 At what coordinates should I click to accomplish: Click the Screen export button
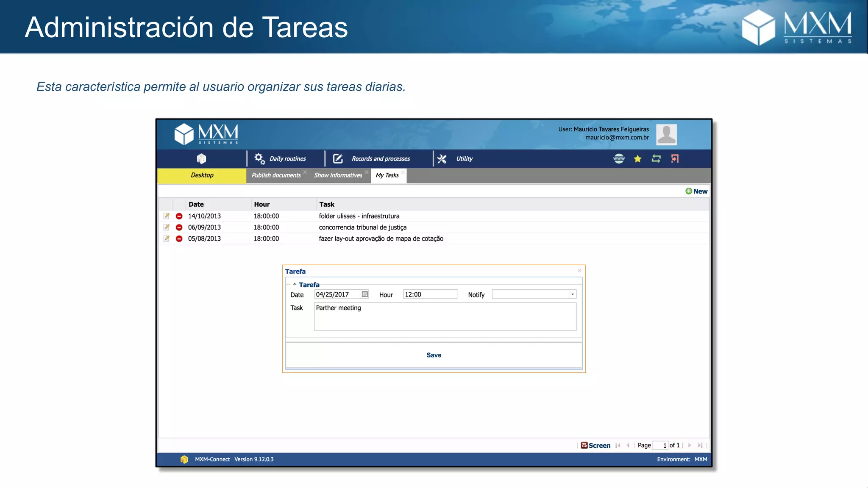[595, 445]
